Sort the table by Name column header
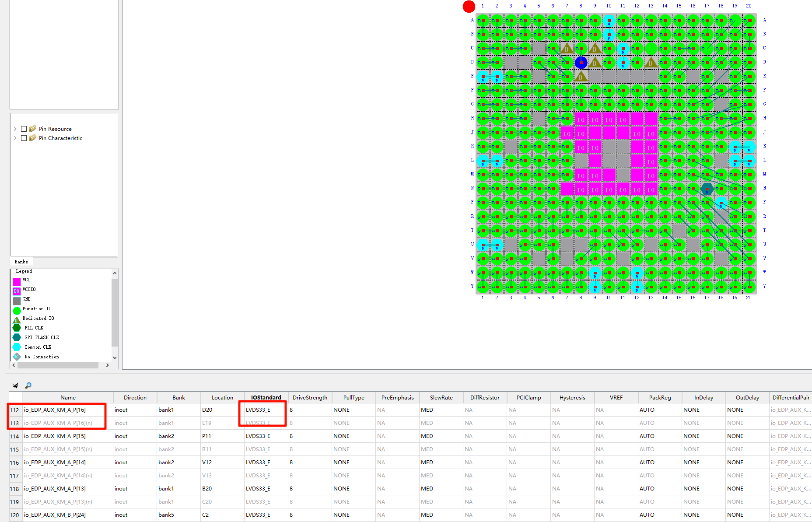This screenshot has width=812, height=522. pos(68,397)
